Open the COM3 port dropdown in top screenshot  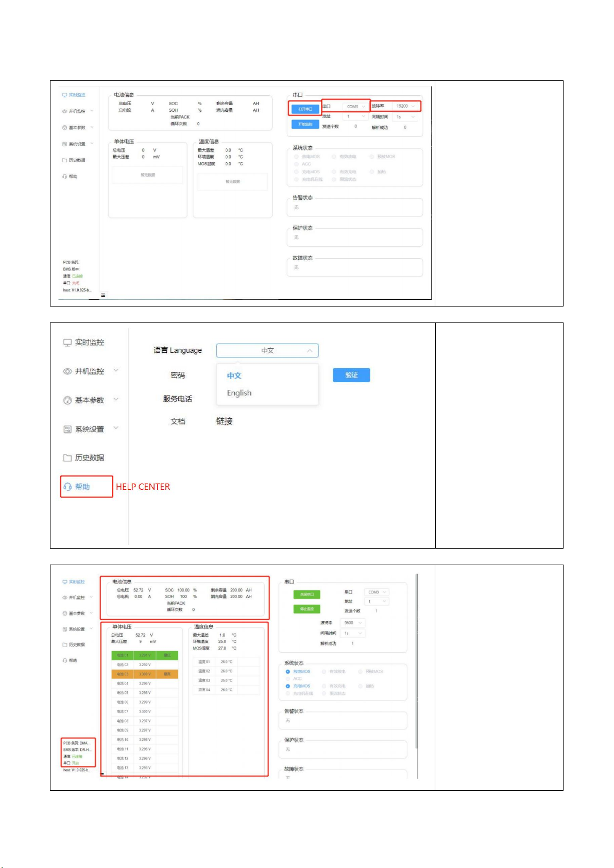pos(355,107)
